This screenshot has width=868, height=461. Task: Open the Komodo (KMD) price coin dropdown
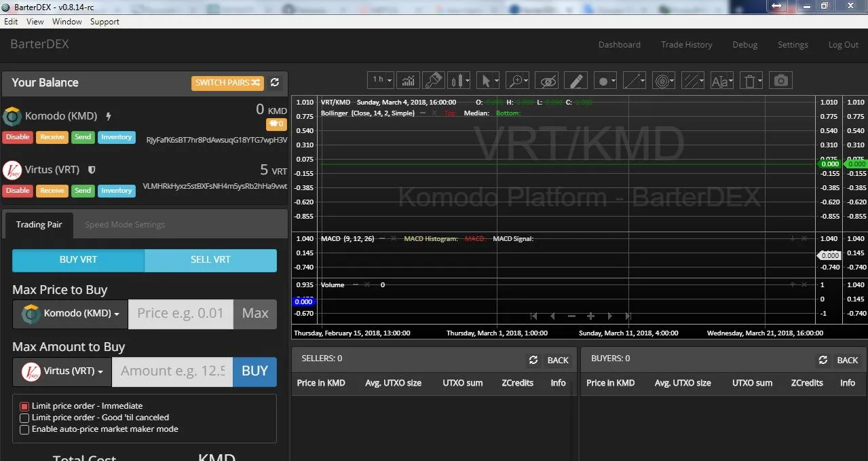pos(70,314)
